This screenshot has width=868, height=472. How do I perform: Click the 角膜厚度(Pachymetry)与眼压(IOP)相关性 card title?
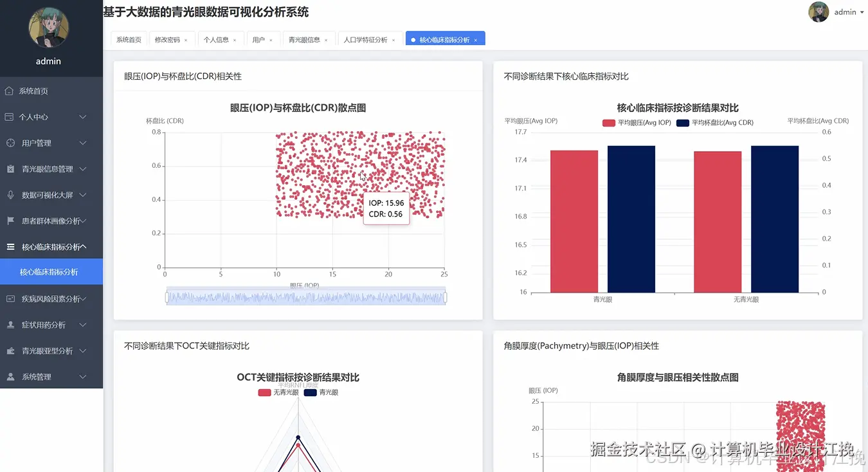point(582,346)
